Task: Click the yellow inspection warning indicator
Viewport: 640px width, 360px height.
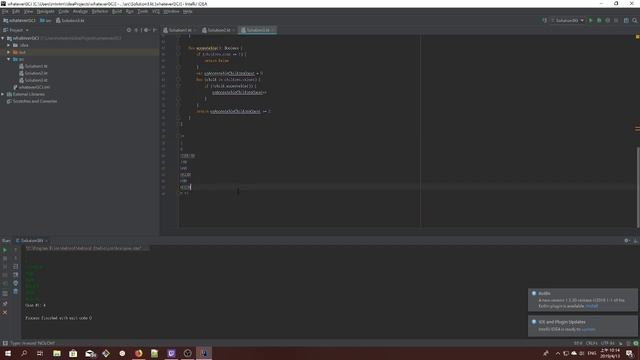Action: click(637, 37)
